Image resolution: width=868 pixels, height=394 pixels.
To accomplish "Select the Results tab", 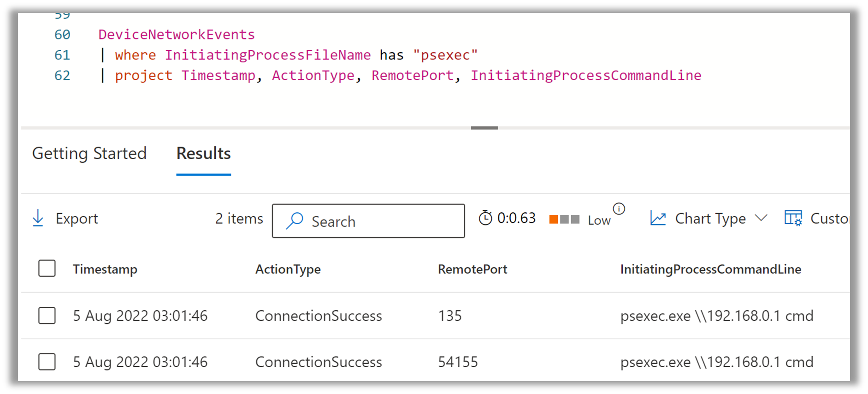I will pyautogui.click(x=203, y=154).
